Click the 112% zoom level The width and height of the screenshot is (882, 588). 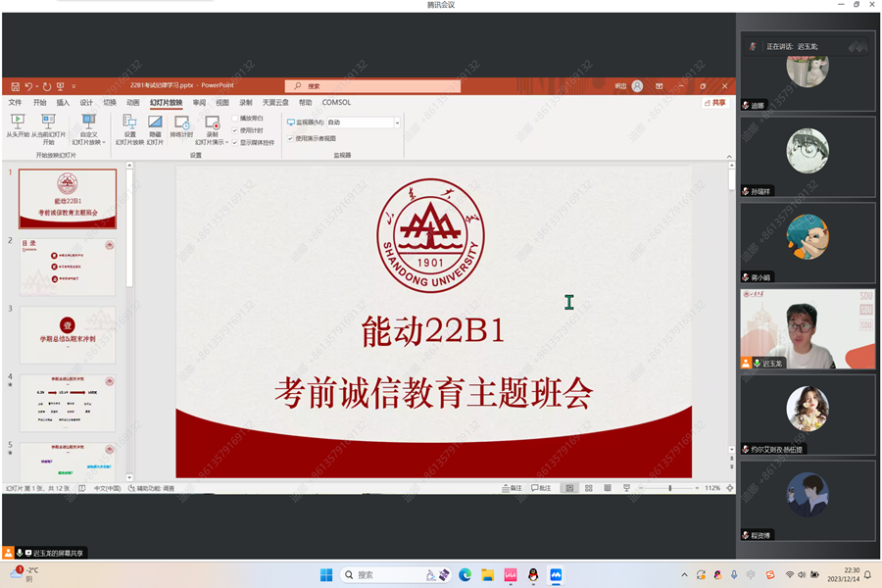tap(712, 488)
